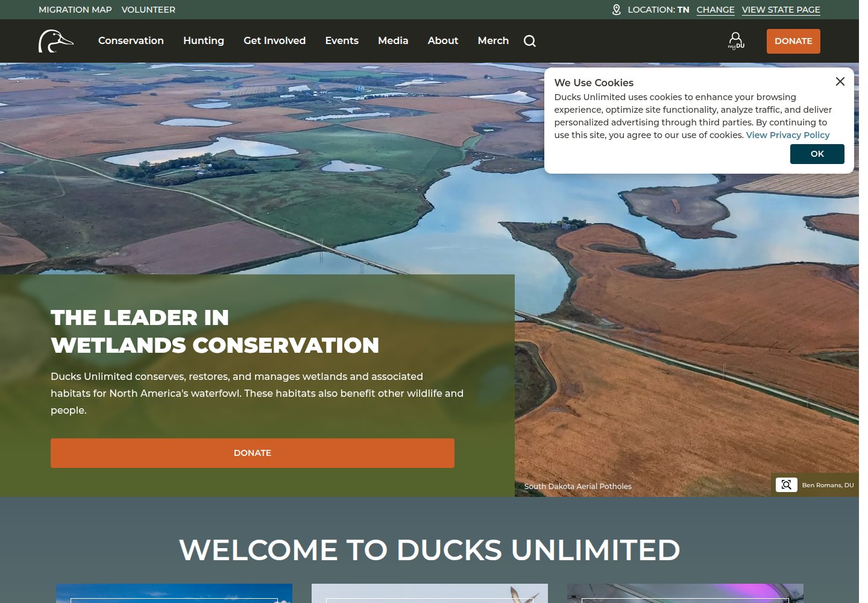The image size is (868, 603).
Task: Click the Migration Map link
Action: click(75, 10)
